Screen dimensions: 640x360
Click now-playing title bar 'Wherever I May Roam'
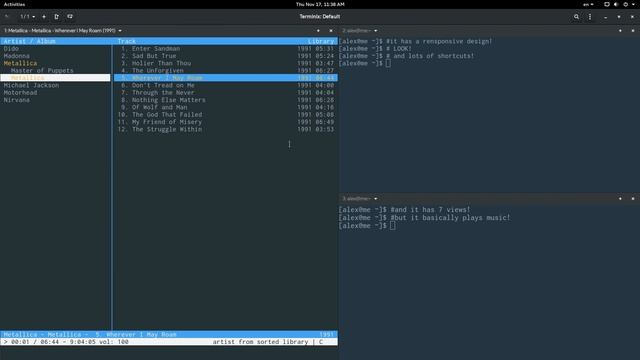169,334
